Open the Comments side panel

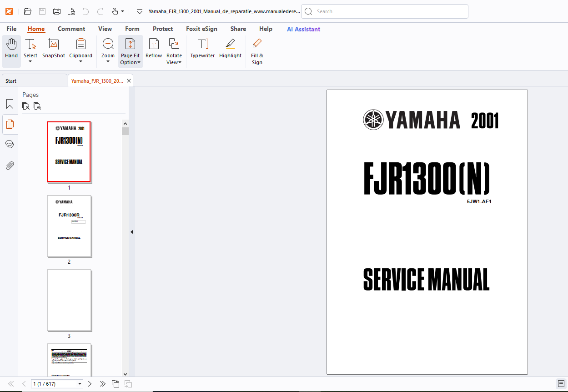click(10, 144)
